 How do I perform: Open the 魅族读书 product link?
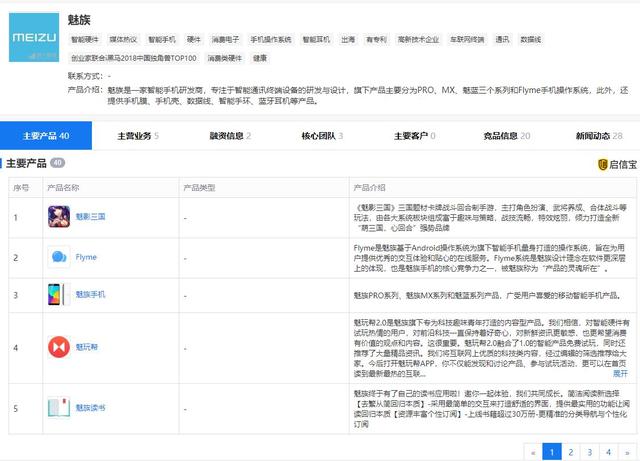coord(90,408)
